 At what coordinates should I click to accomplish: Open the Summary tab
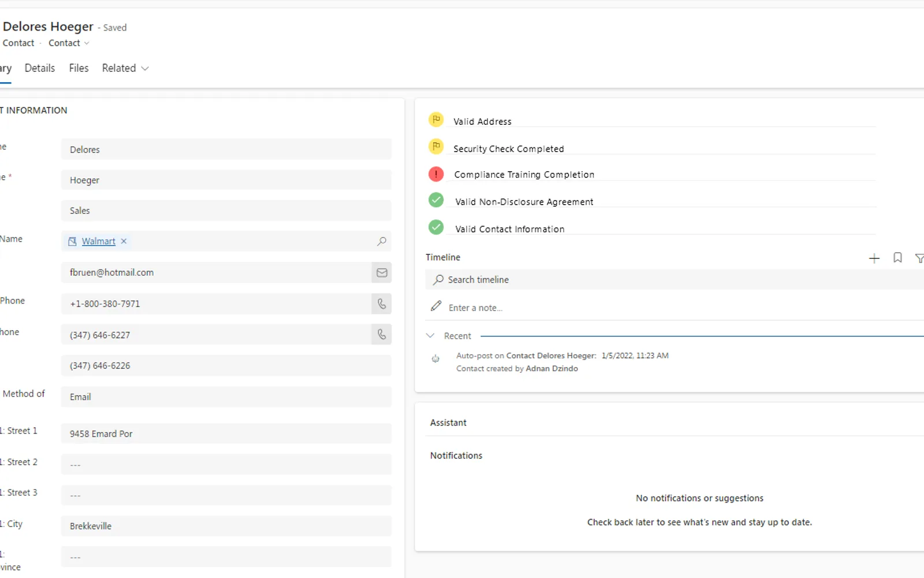6,68
